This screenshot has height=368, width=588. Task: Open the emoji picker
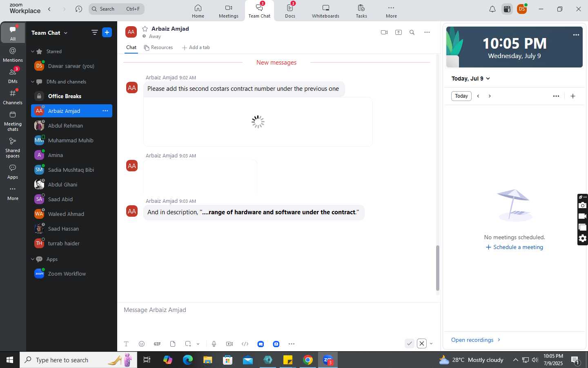click(142, 344)
